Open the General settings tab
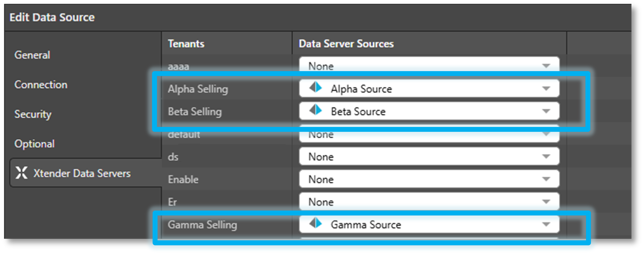The height and width of the screenshot is (253, 644). pyautogui.click(x=32, y=55)
